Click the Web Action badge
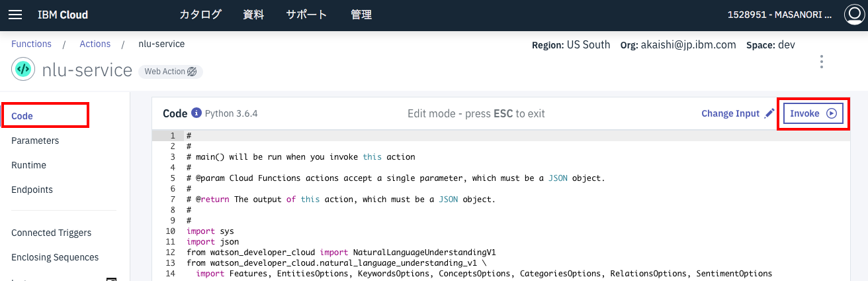The height and width of the screenshot is (281, 868). (x=171, y=72)
